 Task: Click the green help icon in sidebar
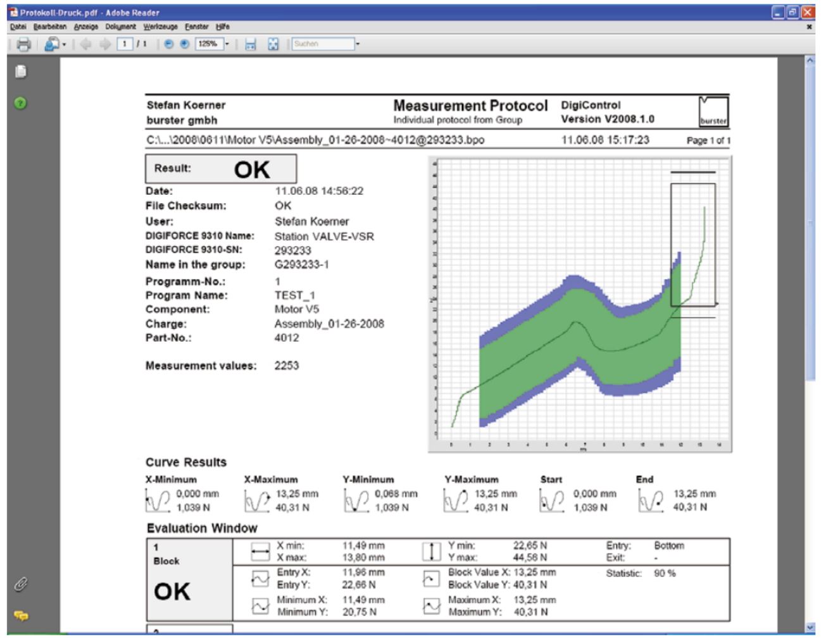coord(21,103)
